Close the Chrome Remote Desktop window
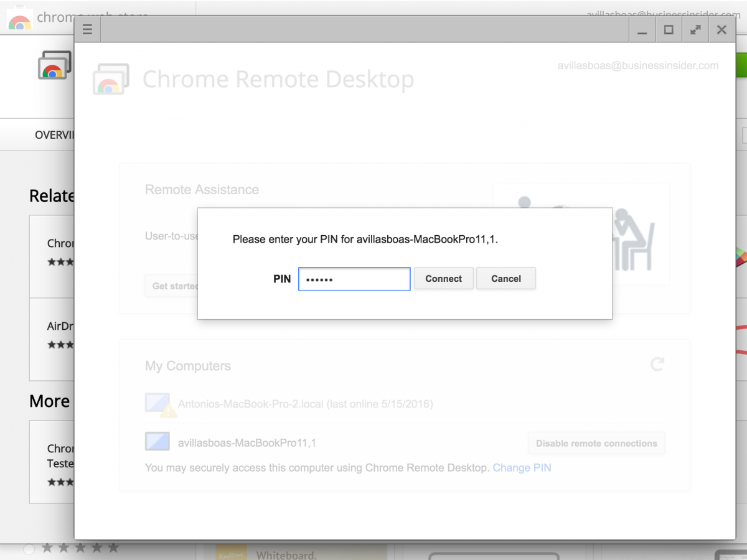Image resolution: width=747 pixels, height=560 pixels. [721, 29]
